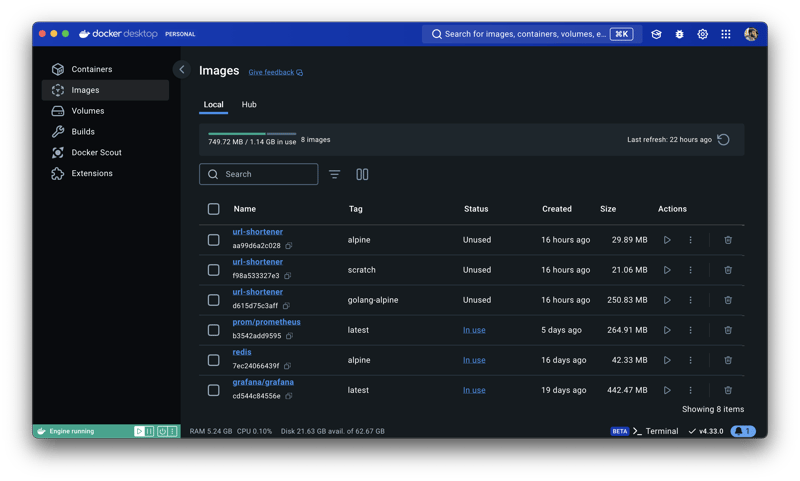This screenshot has height=481, width=800.
Task: Click the images Search field
Action: click(x=259, y=174)
